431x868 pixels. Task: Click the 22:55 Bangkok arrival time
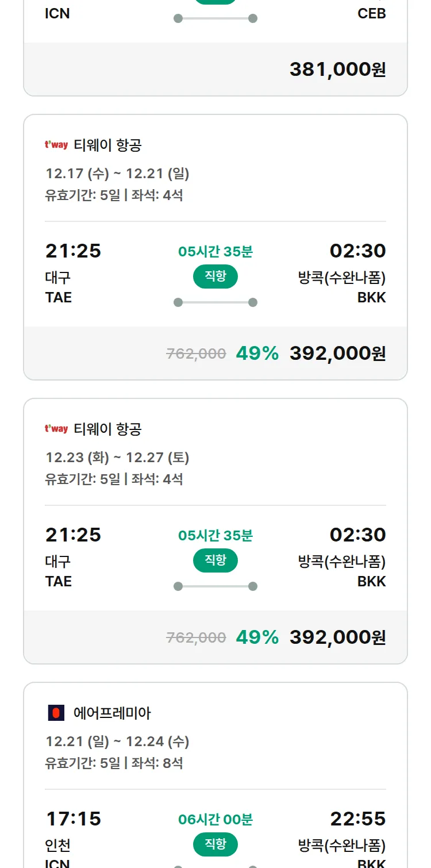coord(357,819)
